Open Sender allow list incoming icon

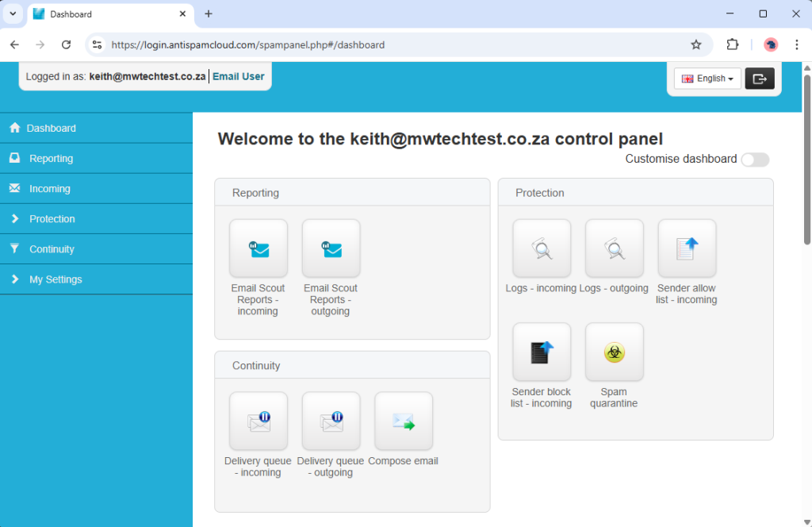687,248
